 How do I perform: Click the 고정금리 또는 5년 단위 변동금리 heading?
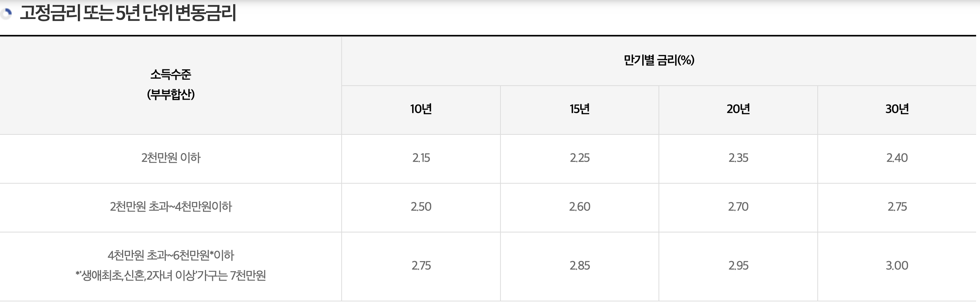[x=128, y=14]
